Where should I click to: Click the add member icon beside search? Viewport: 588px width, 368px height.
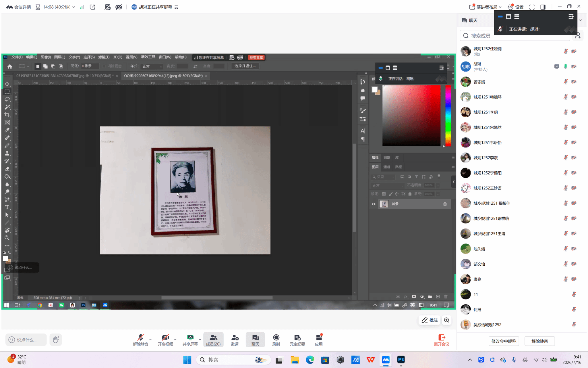(578, 36)
